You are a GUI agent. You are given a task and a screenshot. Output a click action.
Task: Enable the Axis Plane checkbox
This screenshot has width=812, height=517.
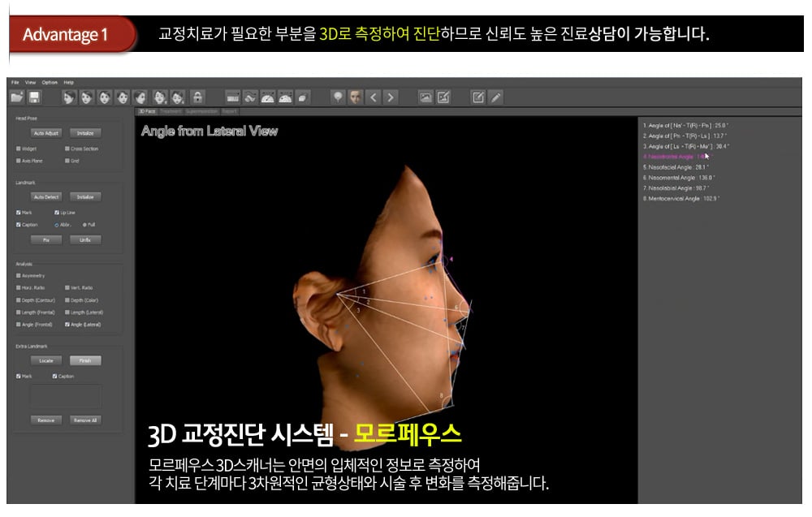click(x=19, y=161)
